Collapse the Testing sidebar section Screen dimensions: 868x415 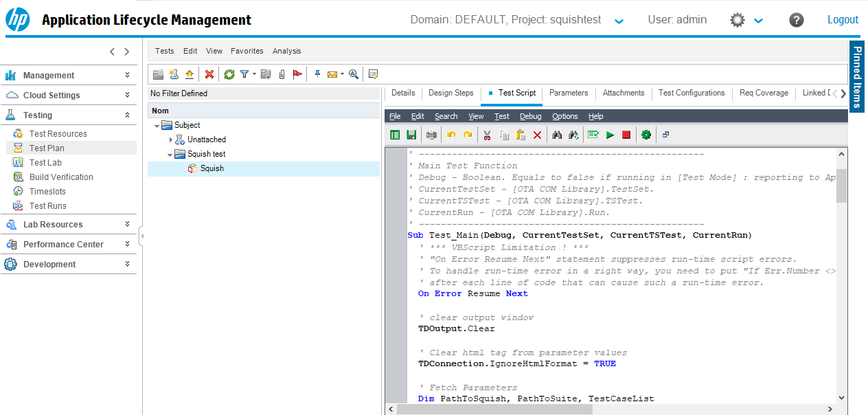click(x=127, y=115)
